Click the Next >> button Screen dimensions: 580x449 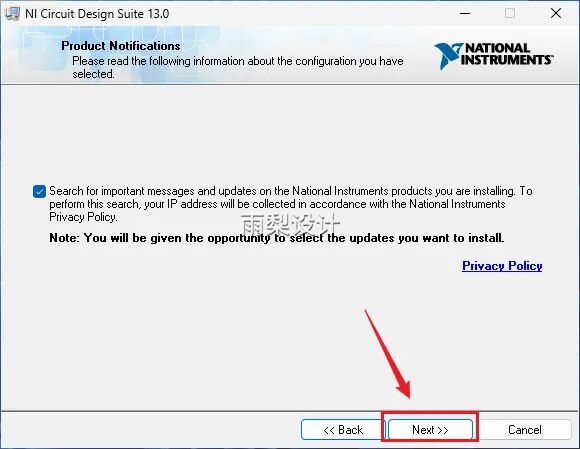click(430, 429)
